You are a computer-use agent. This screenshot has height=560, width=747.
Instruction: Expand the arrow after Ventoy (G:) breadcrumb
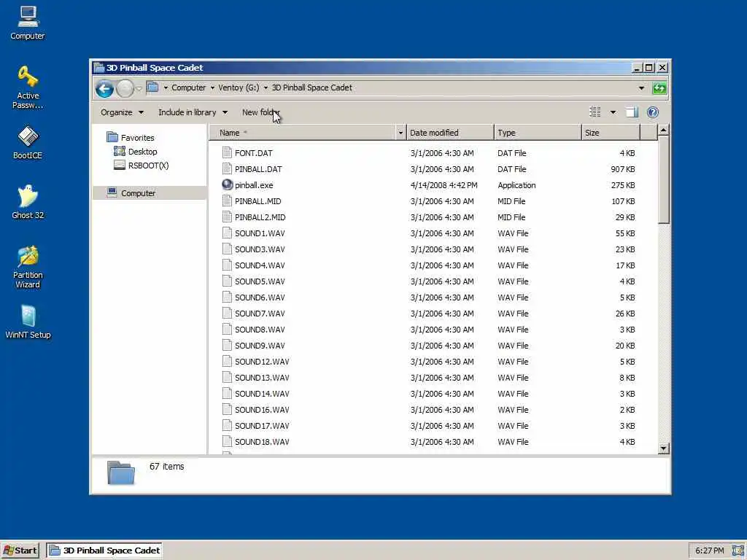click(266, 87)
